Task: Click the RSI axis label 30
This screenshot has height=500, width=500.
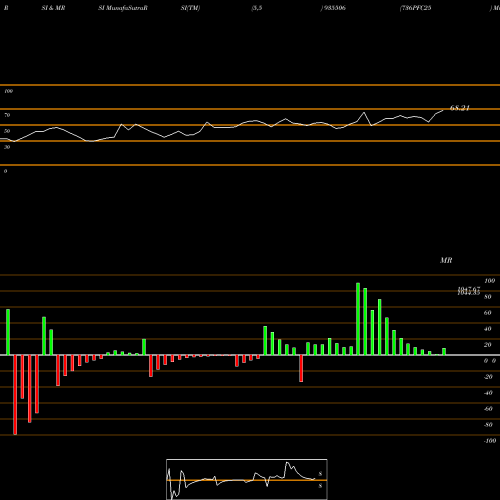Action: [7, 147]
